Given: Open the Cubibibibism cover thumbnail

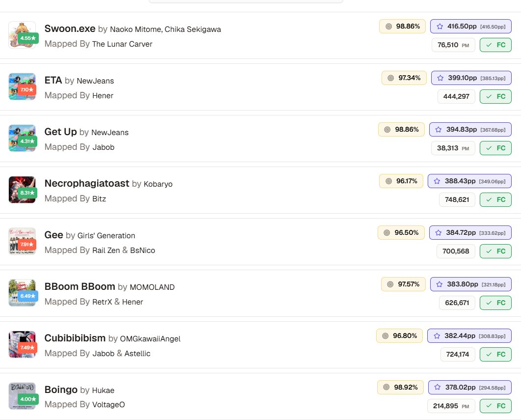Looking at the screenshot, I should [x=22, y=344].
